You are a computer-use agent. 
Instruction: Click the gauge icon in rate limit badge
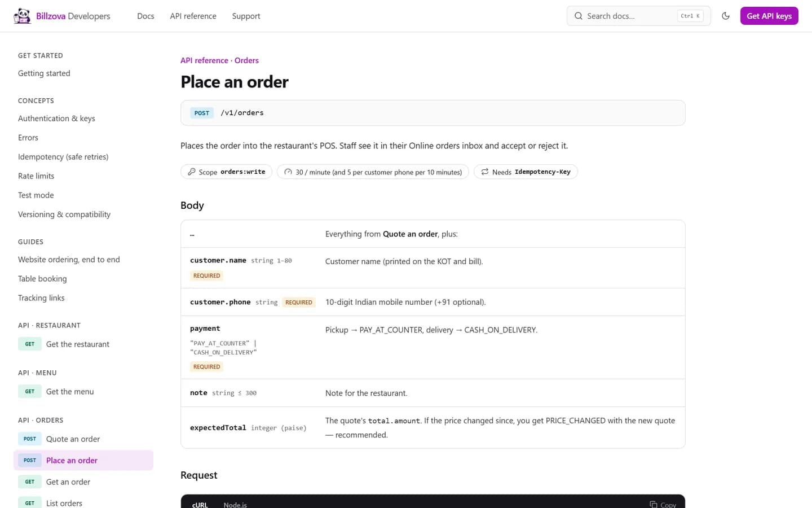point(288,172)
